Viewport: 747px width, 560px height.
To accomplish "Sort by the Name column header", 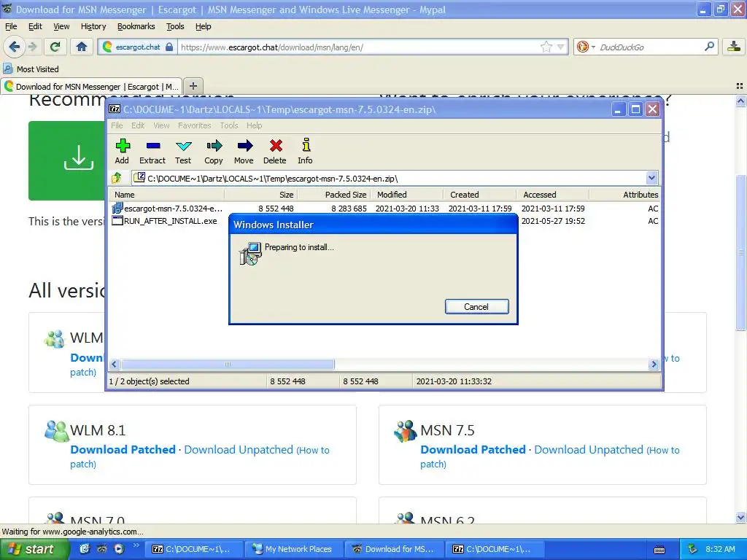I will coord(167,194).
